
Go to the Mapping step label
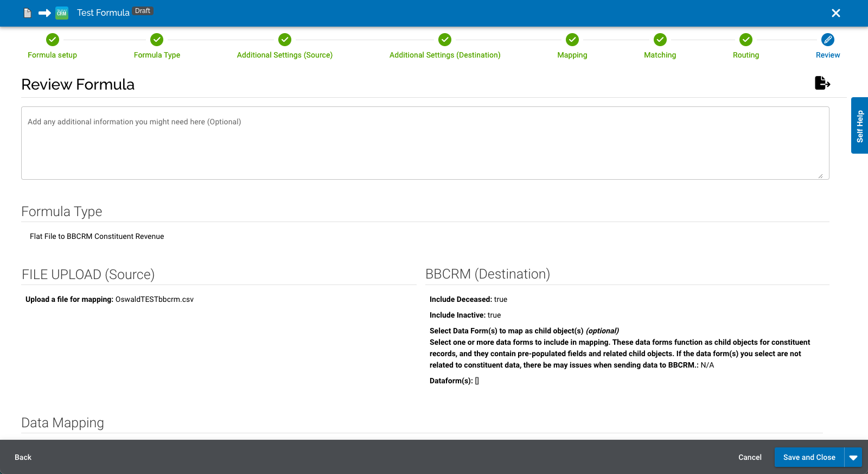(x=572, y=55)
